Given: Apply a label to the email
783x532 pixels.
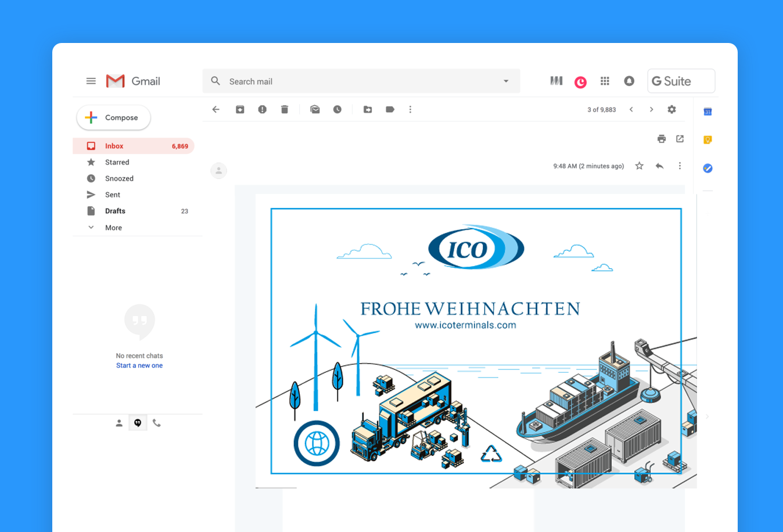Looking at the screenshot, I should (390, 109).
